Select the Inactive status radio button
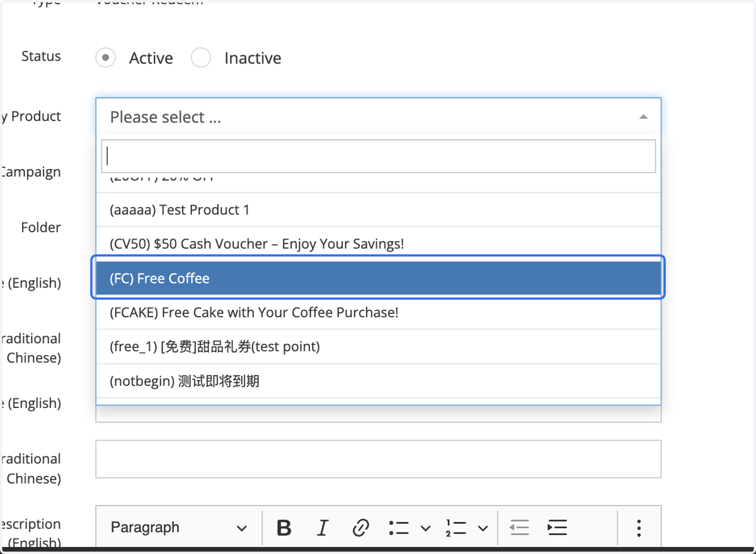Screen dimensions: 756x554 click(x=201, y=58)
